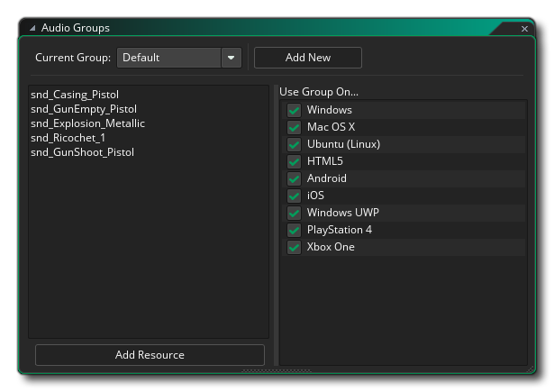Click the Add Resource button
Screen dimensions: 554x392
pyautogui.click(x=150, y=355)
